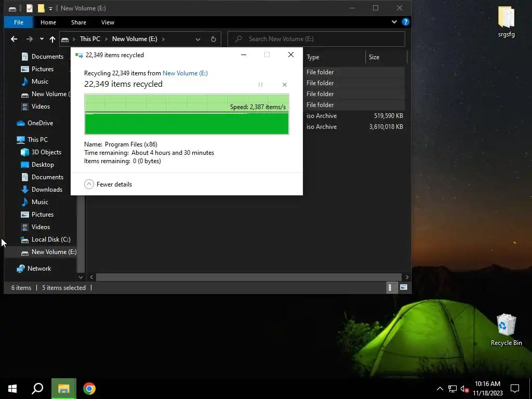Open the View ribbon tab
This screenshot has height=399, width=532.
pos(108,22)
